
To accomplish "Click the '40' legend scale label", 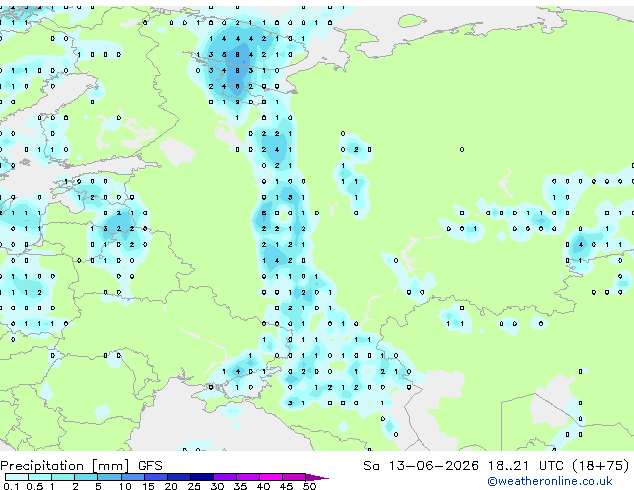I will click(x=263, y=486).
